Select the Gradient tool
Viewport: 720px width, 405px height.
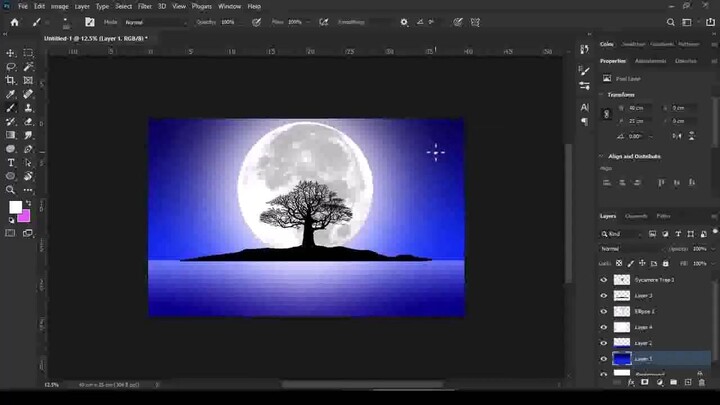coord(10,135)
